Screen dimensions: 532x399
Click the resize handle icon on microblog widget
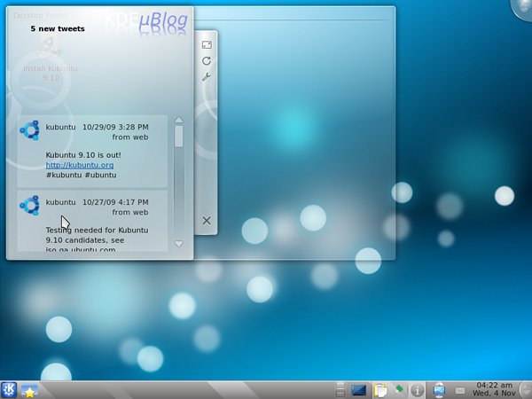point(207,45)
